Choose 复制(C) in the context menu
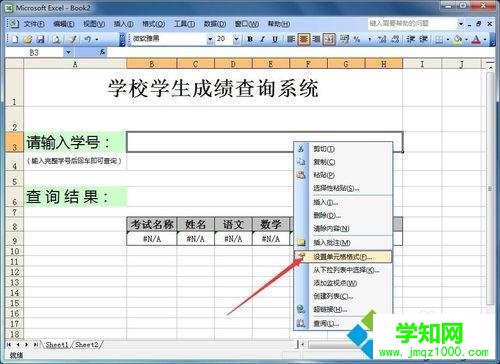The width and height of the screenshot is (500, 364). [343, 162]
